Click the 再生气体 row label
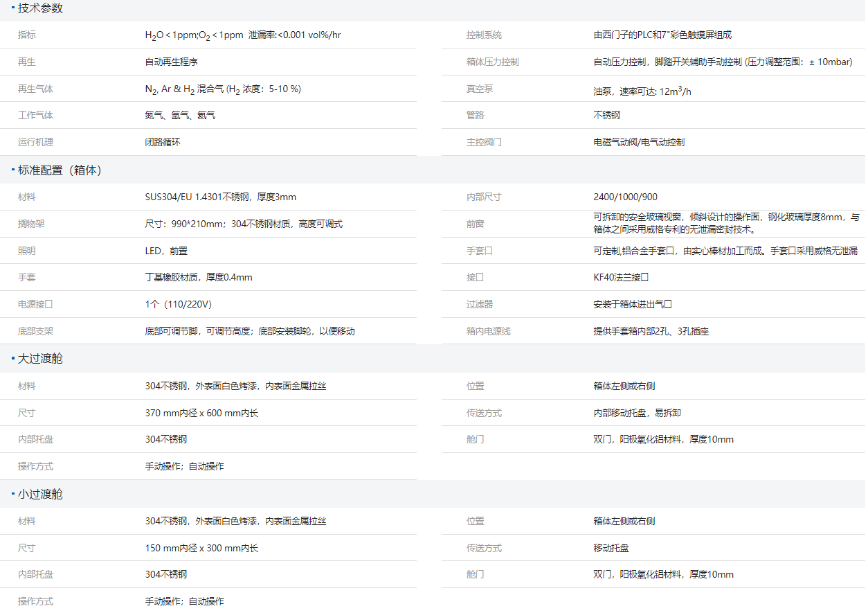 pos(35,89)
